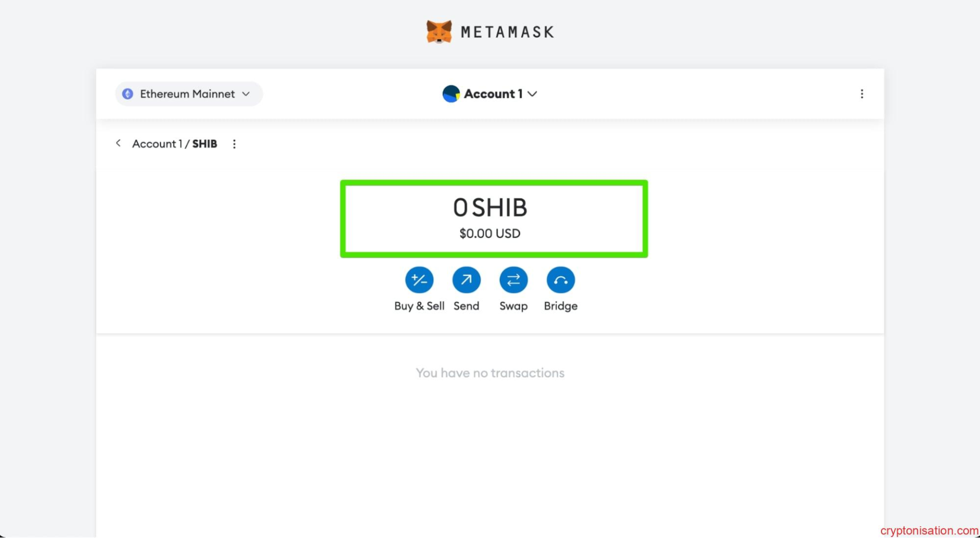Image resolution: width=980 pixels, height=538 pixels.
Task: Open the three-dot menu at top right
Action: pyautogui.click(x=862, y=94)
